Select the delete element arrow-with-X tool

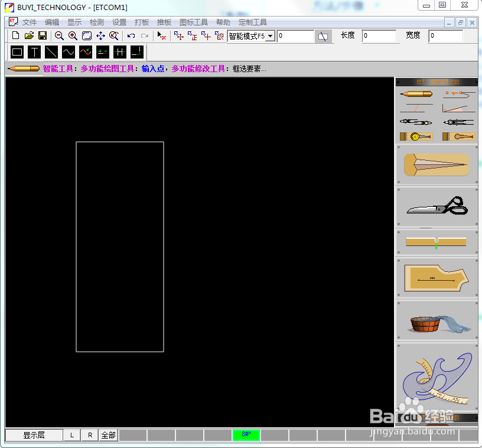coord(162,36)
